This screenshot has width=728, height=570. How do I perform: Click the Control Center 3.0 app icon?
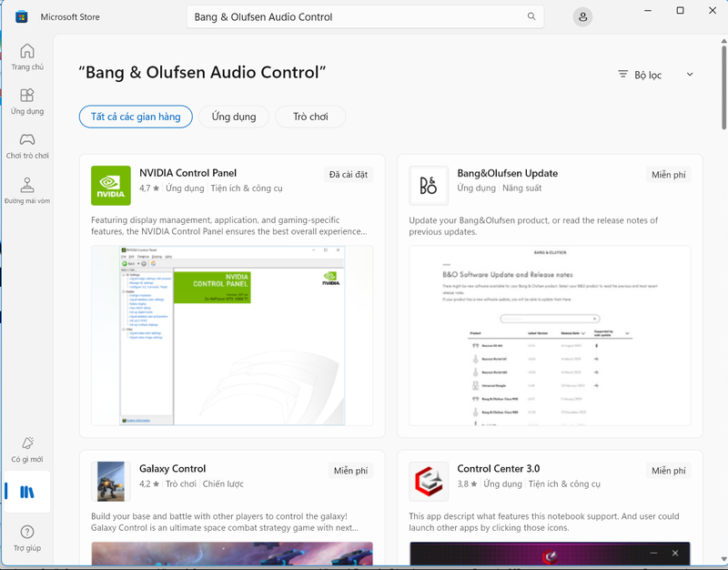tap(429, 482)
